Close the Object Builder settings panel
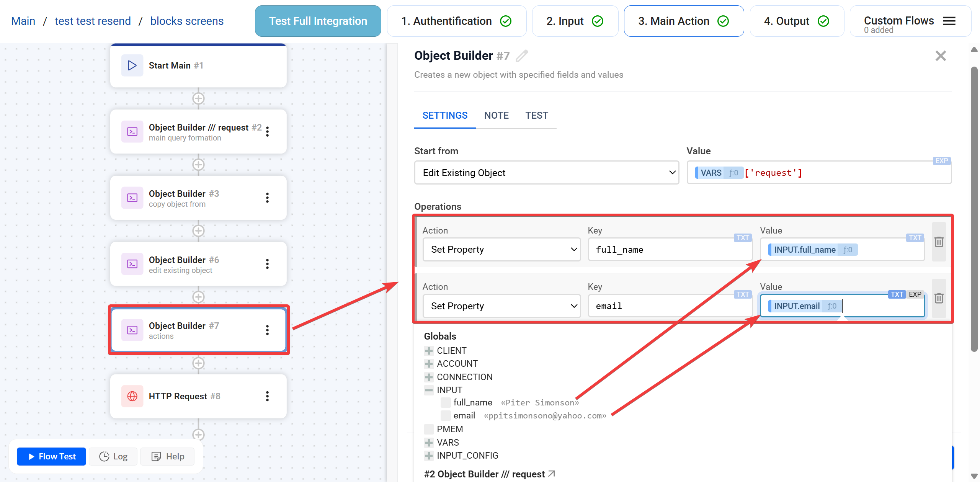 (940, 56)
